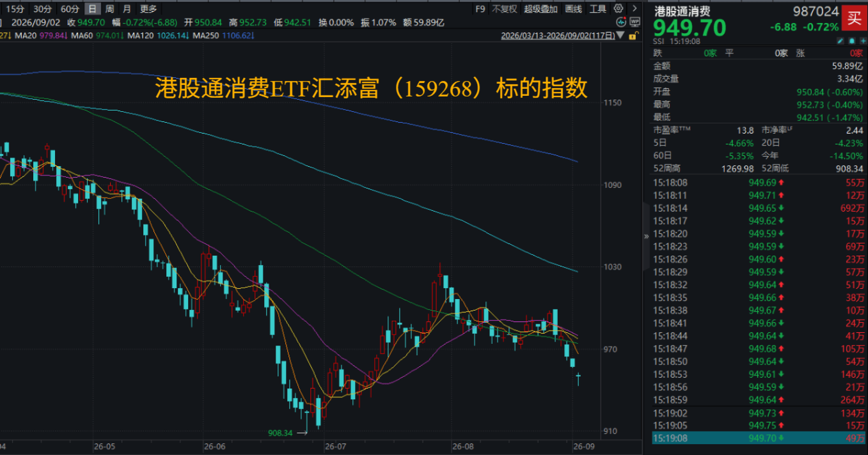Screen dimensions: 868x455
Task: Toggle the lock icon beside date range
Action: (x=634, y=36)
